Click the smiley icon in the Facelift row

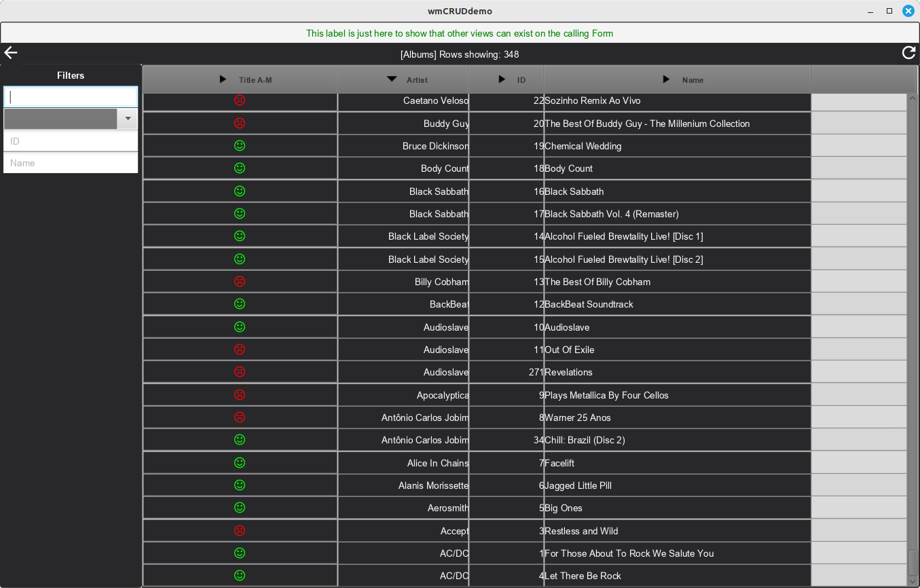(240, 463)
